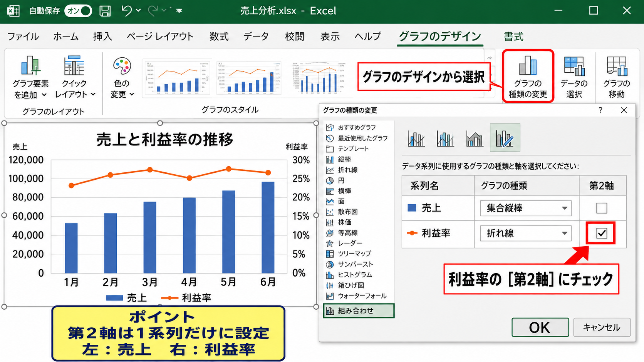The height and width of the screenshot is (362, 644).
Task: Open the ファイル tab
Action: (23, 37)
